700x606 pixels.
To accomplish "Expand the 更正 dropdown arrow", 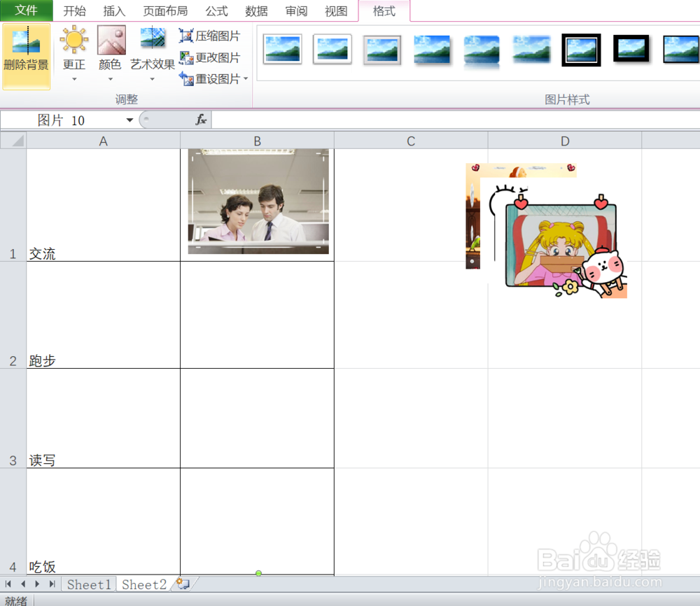I will pyautogui.click(x=74, y=80).
